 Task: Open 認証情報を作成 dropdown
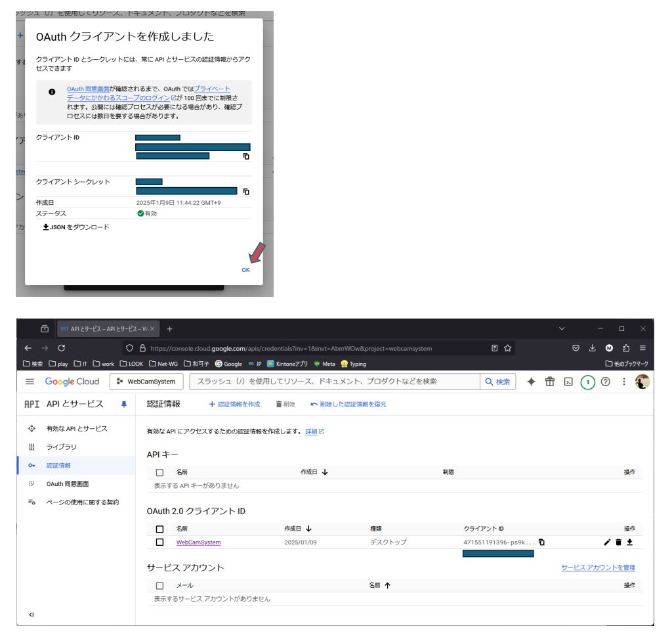[x=234, y=404]
